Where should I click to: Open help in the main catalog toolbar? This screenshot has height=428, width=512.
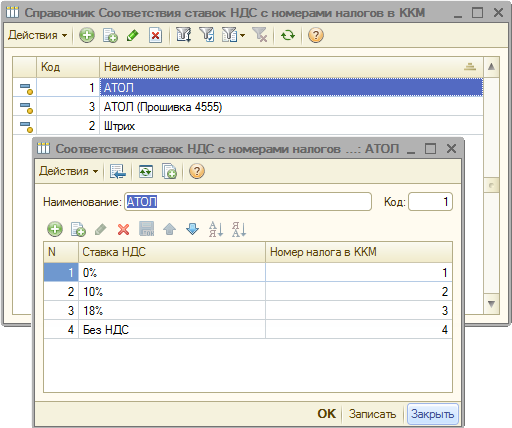click(316, 35)
